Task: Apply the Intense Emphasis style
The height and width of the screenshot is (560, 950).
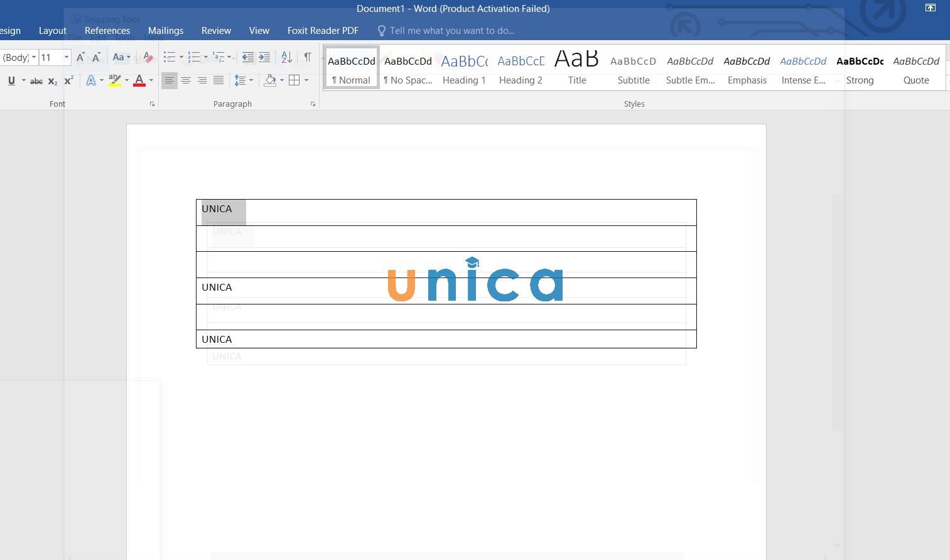Action: coord(804,68)
